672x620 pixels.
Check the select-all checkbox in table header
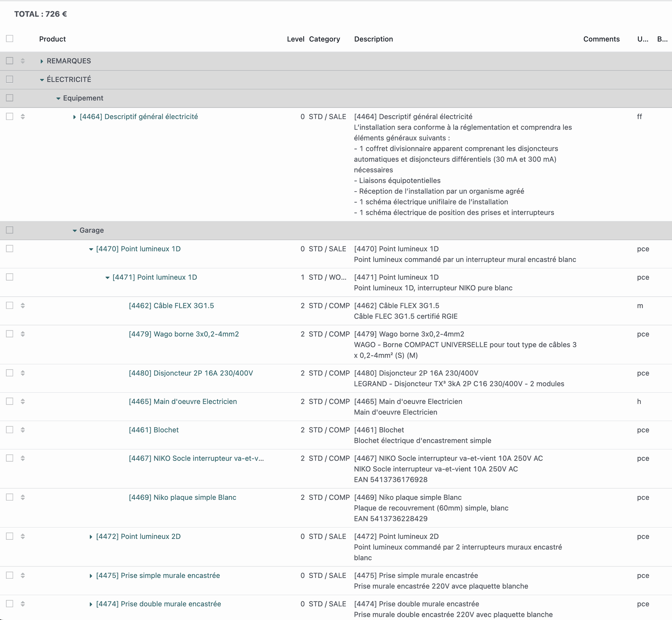pos(10,39)
